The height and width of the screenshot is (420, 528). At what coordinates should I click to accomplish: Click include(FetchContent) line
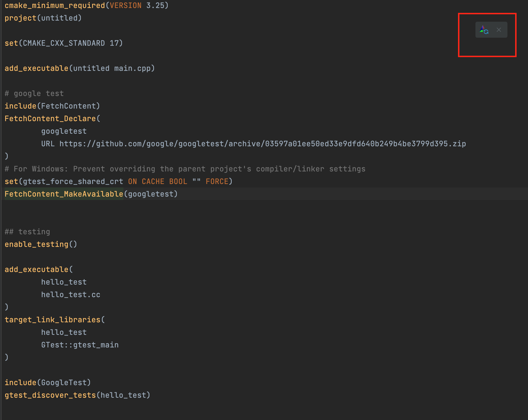[52, 106]
